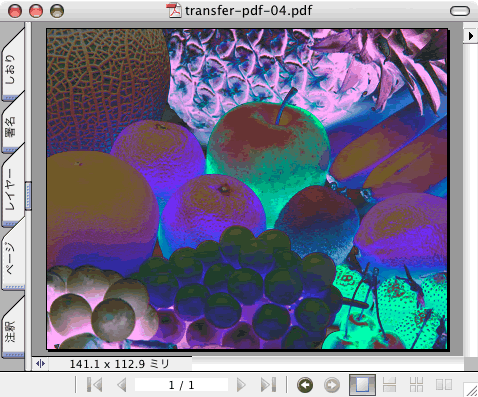478x397 pixels.
Task: Jump to last page button
Action: point(268,385)
